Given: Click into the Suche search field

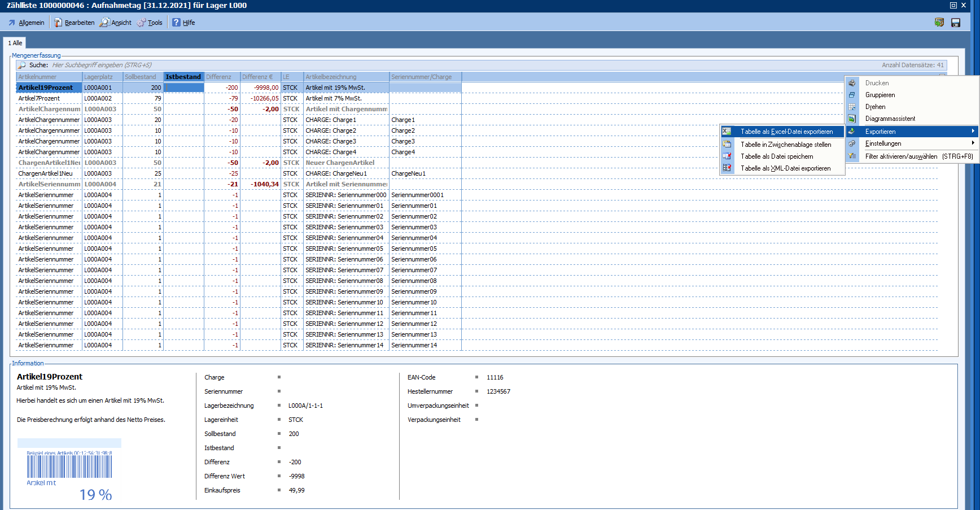Looking at the screenshot, I should tap(226, 65).
